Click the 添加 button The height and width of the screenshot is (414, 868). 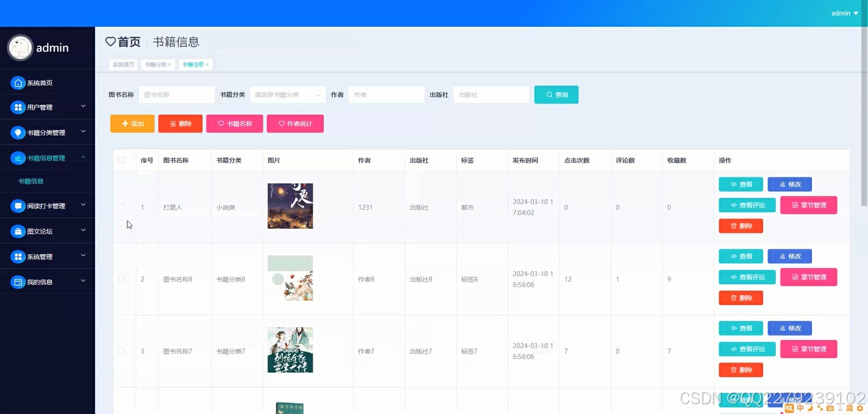[x=132, y=123]
